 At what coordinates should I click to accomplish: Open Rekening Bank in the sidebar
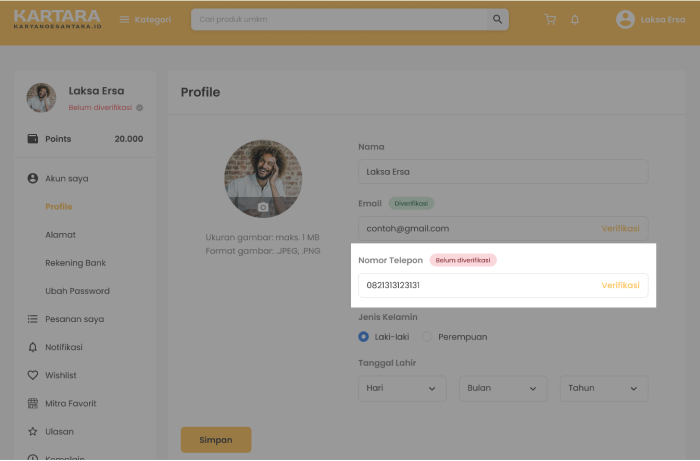pyautogui.click(x=75, y=263)
